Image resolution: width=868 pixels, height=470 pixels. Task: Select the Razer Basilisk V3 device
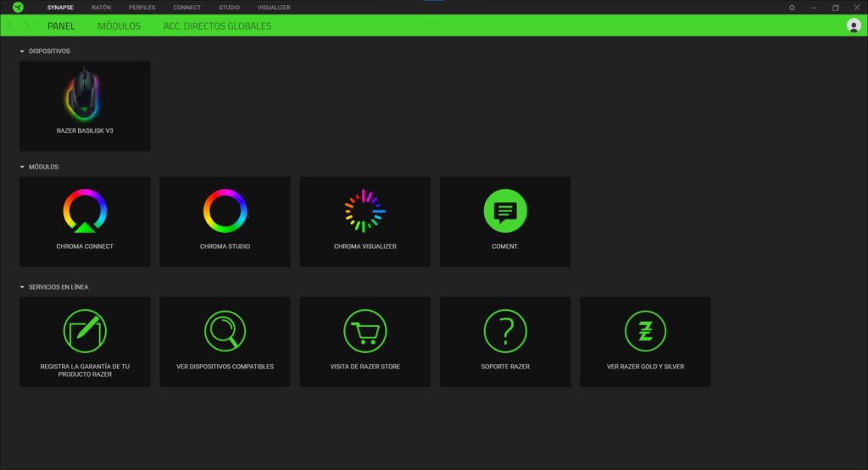click(x=85, y=106)
